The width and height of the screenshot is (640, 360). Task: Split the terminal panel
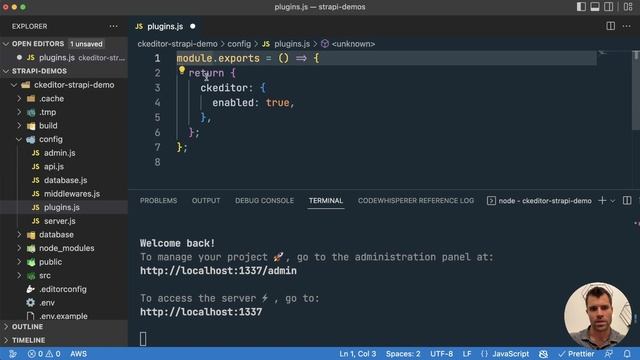pyautogui.click(x=627, y=200)
